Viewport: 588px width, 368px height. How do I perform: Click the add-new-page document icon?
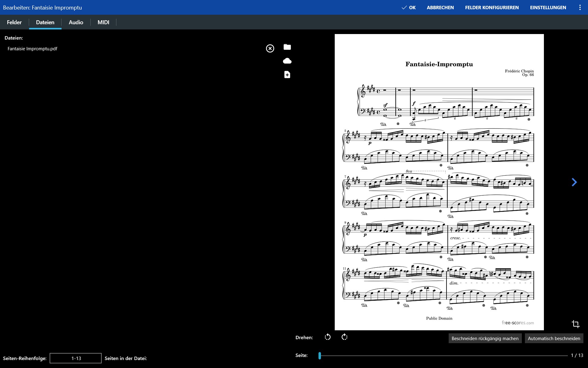pos(287,75)
